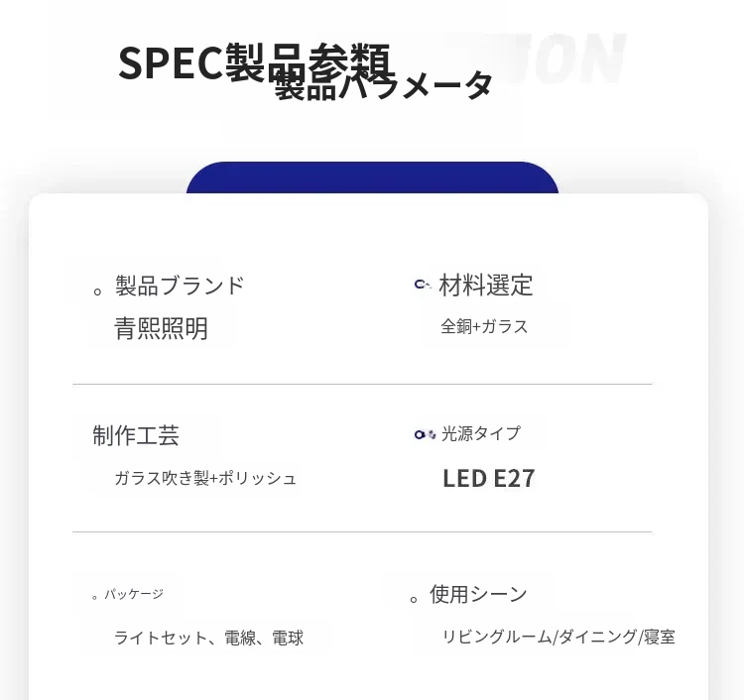Viewport: 744px width, 700px height.
Task: Click the LED E27 value
Action: (x=488, y=479)
